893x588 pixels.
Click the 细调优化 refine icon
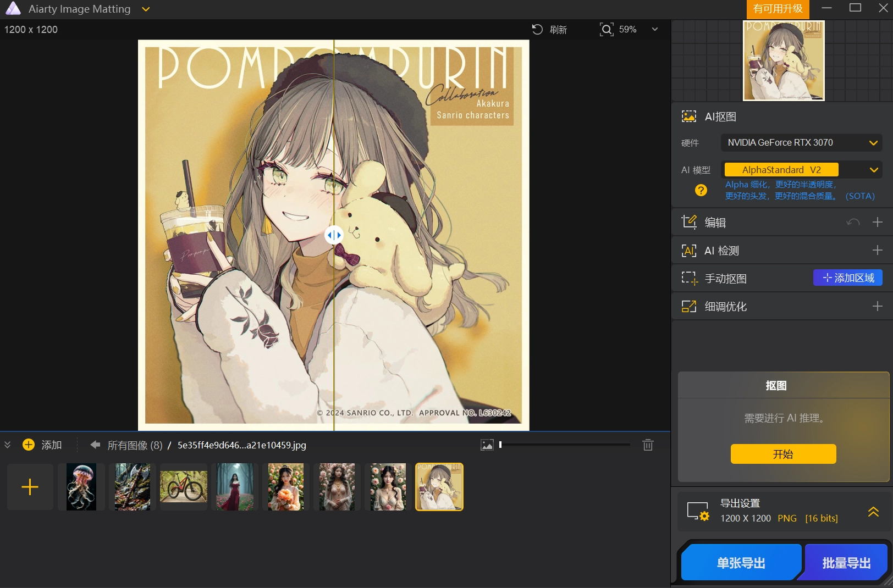tap(688, 307)
